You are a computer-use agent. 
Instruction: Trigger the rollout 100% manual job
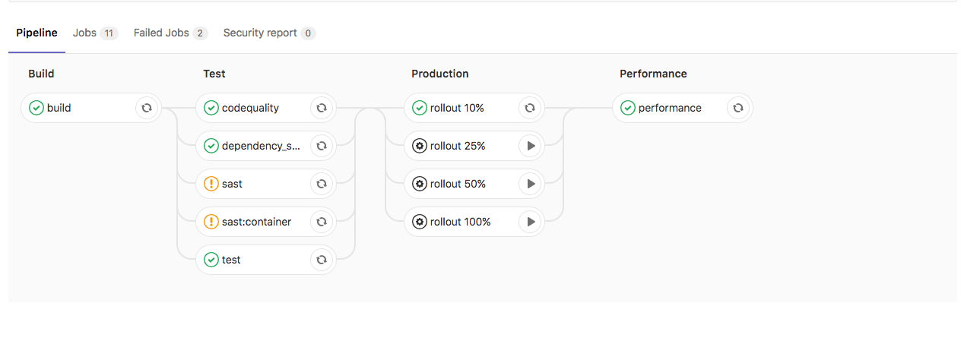tap(530, 222)
